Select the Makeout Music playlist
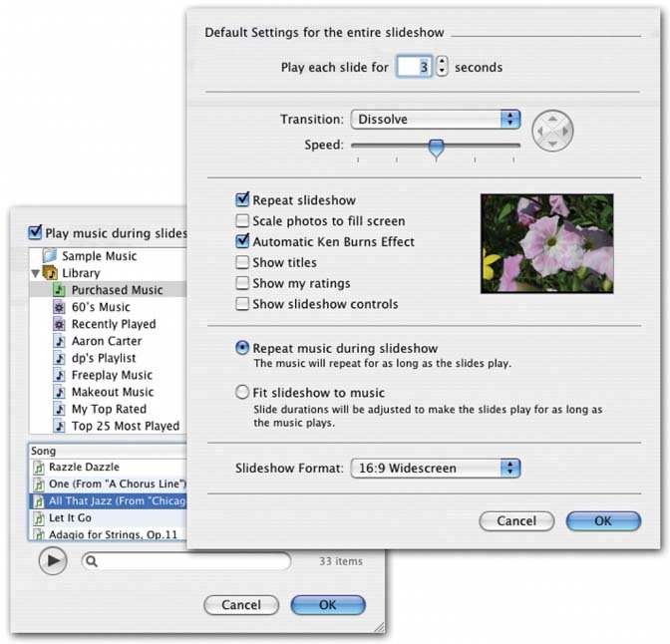The width and height of the screenshot is (670, 644). click(x=108, y=392)
